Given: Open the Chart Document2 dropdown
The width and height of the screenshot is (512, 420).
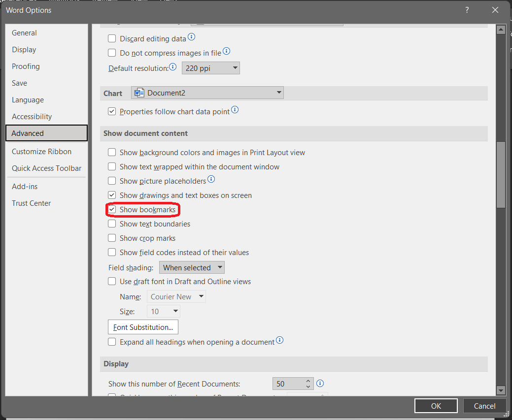Looking at the screenshot, I should [x=207, y=93].
